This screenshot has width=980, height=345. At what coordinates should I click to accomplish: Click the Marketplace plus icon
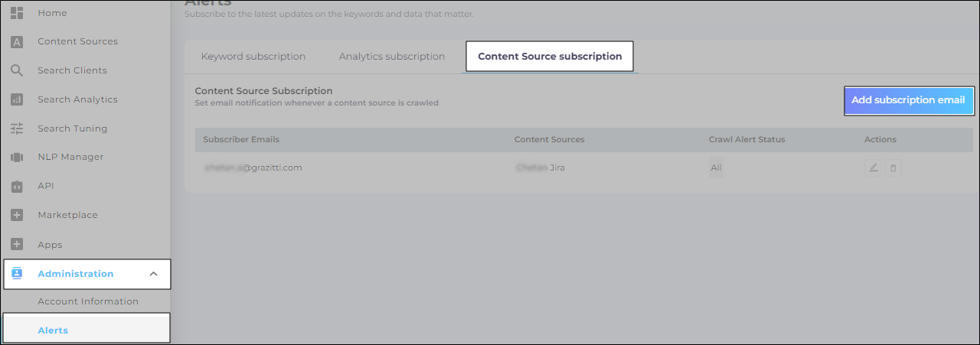pyautogui.click(x=17, y=216)
